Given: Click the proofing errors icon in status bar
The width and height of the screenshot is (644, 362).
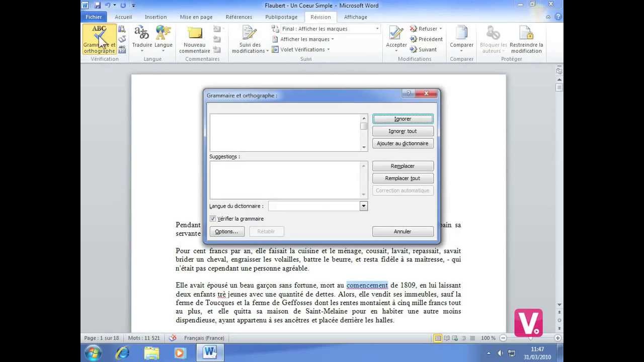Looking at the screenshot, I should tap(173, 338).
